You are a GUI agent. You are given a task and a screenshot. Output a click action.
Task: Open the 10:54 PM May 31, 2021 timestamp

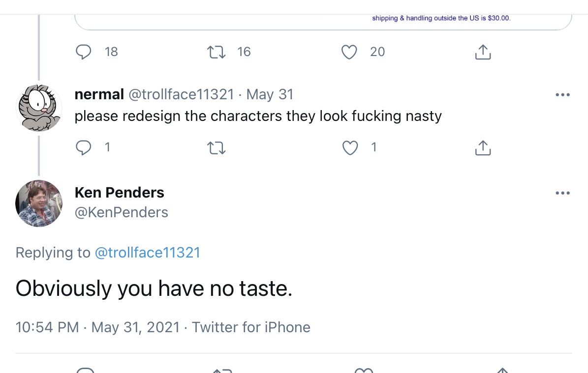pyautogui.click(x=97, y=327)
